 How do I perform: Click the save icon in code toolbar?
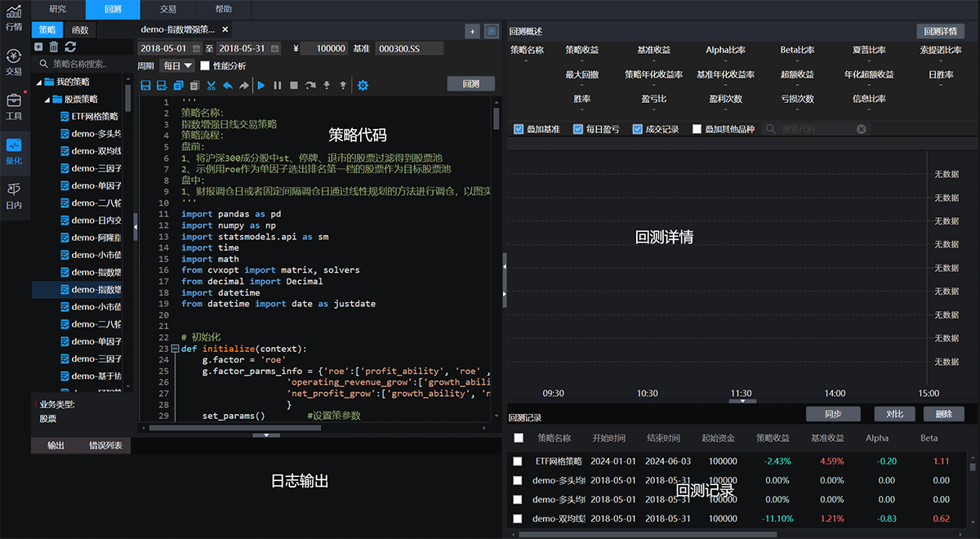point(146,85)
